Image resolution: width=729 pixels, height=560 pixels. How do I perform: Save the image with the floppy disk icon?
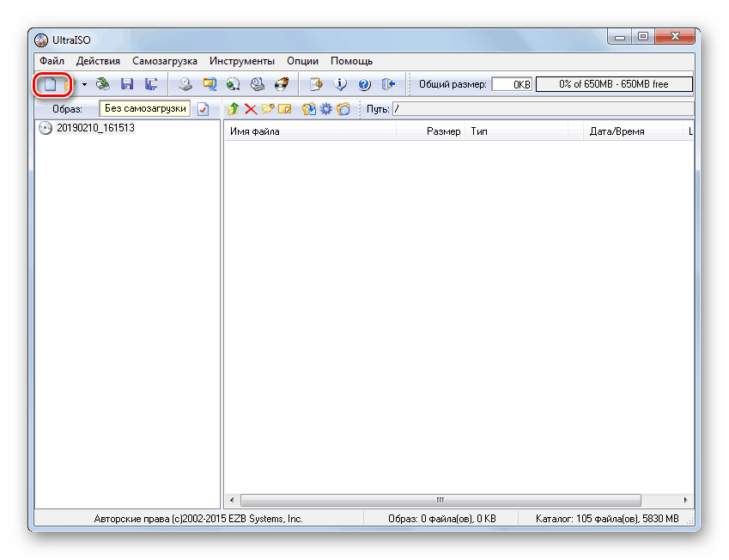click(127, 84)
